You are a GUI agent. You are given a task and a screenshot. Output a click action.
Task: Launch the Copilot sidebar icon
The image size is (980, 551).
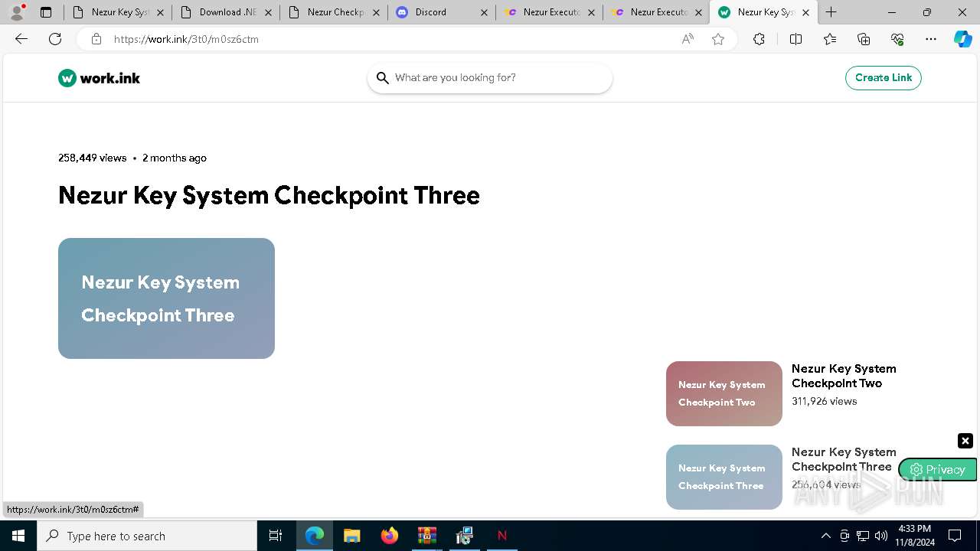(963, 39)
